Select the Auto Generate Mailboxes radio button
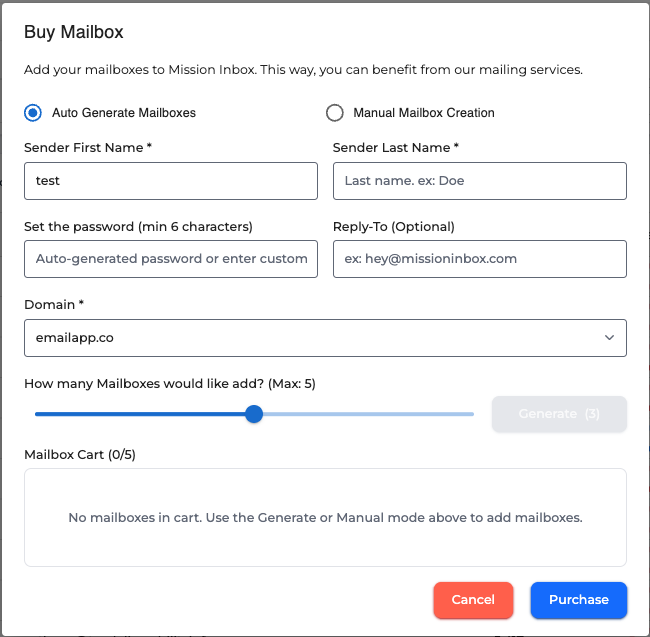650x637 pixels. click(x=33, y=113)
